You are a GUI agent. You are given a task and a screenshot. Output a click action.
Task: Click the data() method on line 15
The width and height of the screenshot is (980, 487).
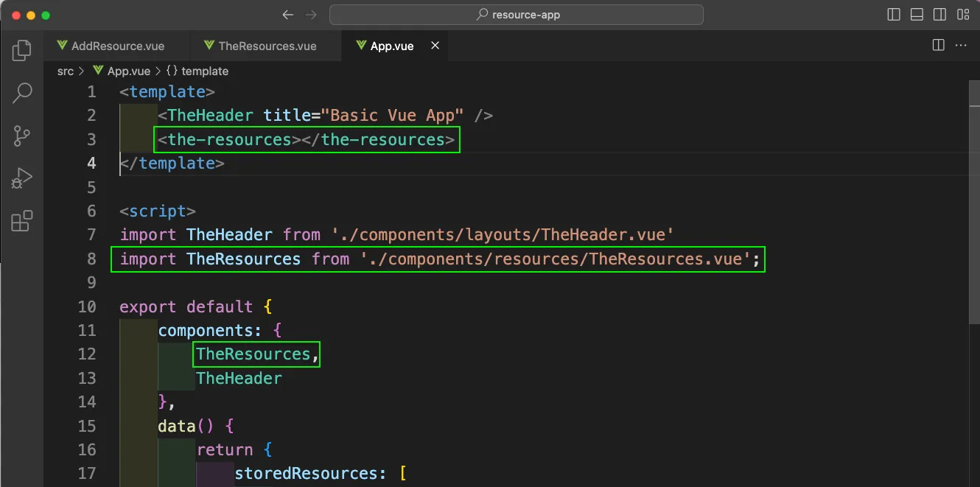point(186,426)
